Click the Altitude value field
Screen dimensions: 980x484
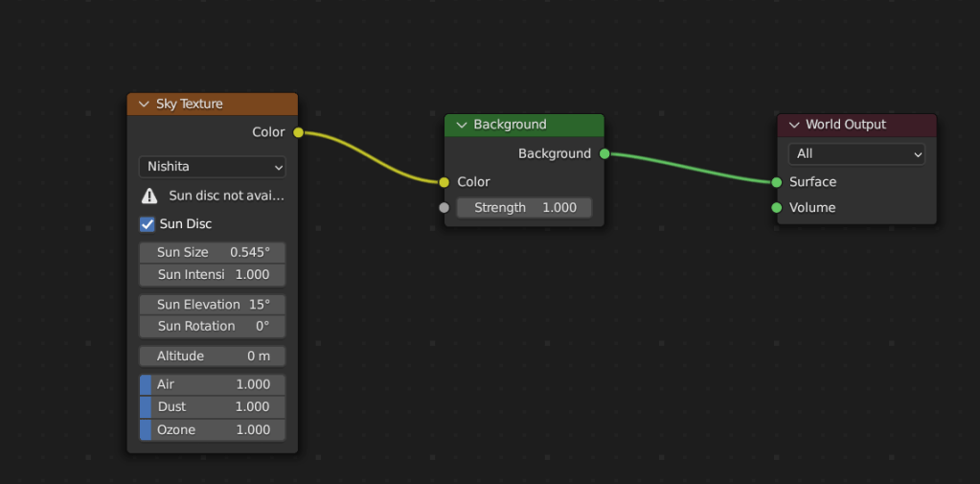212,357
